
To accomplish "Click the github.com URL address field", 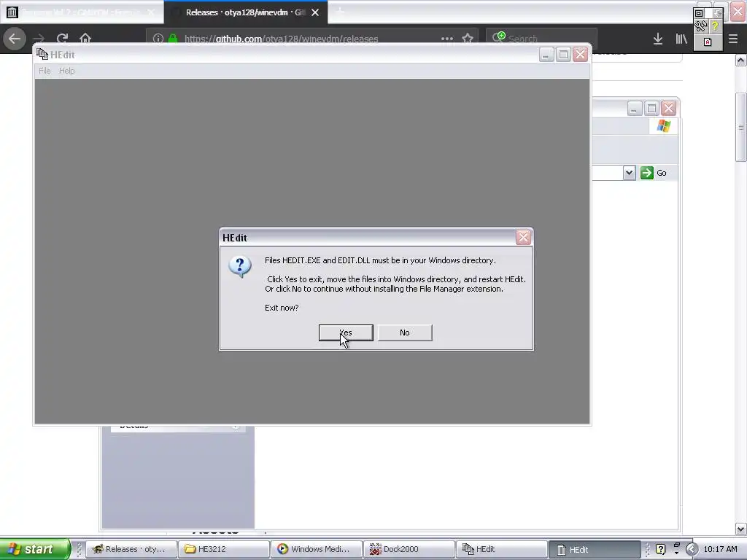I will coord(281,39).
